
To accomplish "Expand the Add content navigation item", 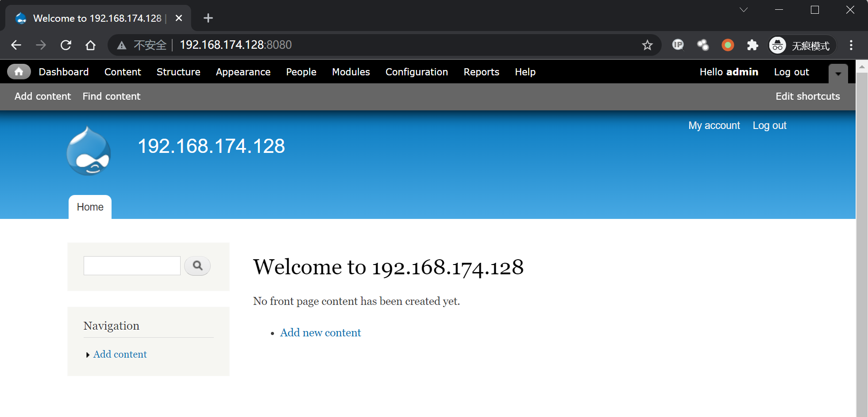I will click(120, 355).
